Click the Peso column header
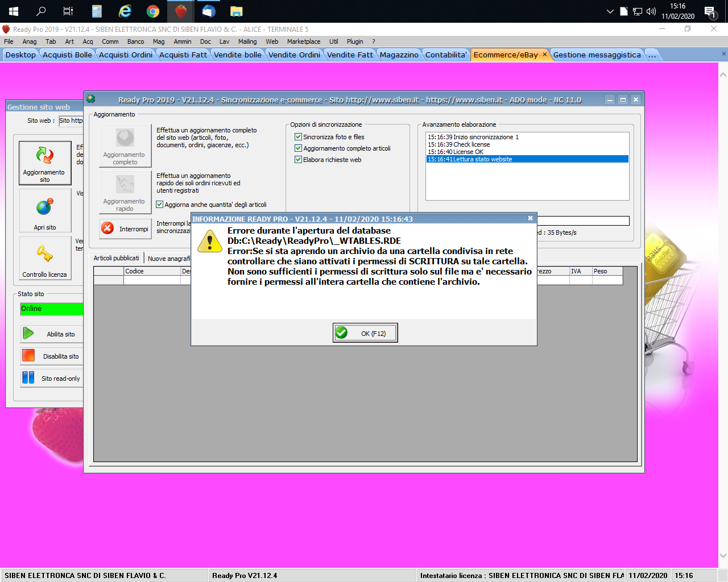 coord(607,271)
